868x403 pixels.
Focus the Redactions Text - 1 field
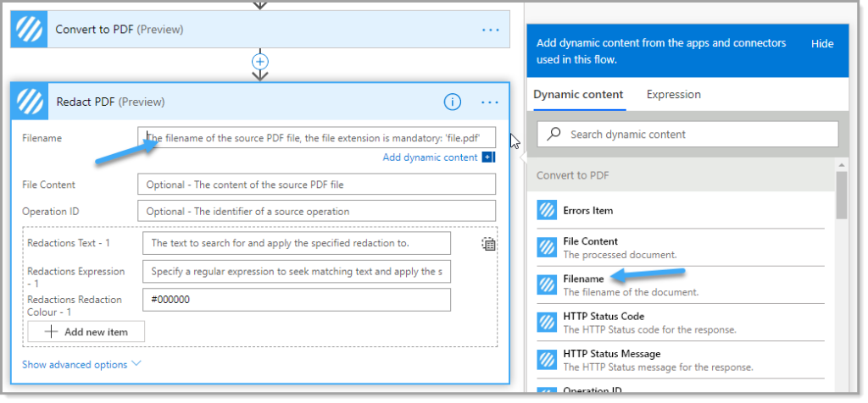(x=297, y=243)
